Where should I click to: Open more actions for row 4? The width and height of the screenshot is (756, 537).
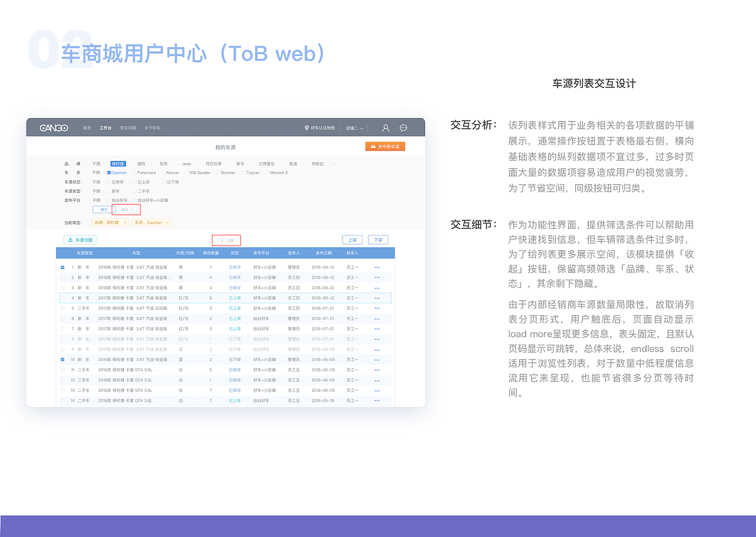pyautogui.click(x=377, y=298)
